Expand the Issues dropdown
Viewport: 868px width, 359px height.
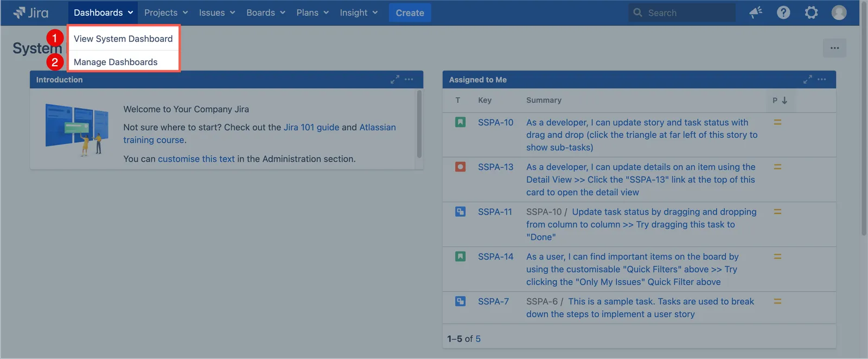217,12
